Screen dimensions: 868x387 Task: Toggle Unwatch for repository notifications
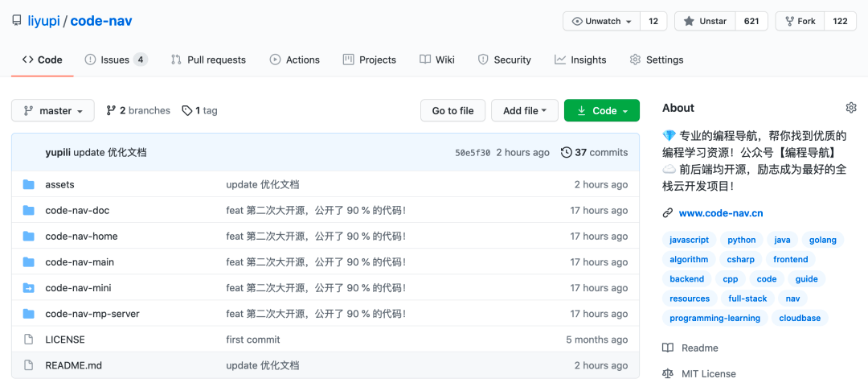pyautogui.click(x=601, y=22)
